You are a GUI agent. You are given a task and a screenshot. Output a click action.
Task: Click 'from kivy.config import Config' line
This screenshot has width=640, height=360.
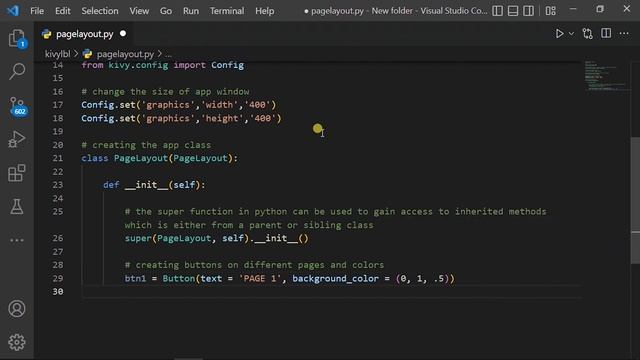click(162, 65)
